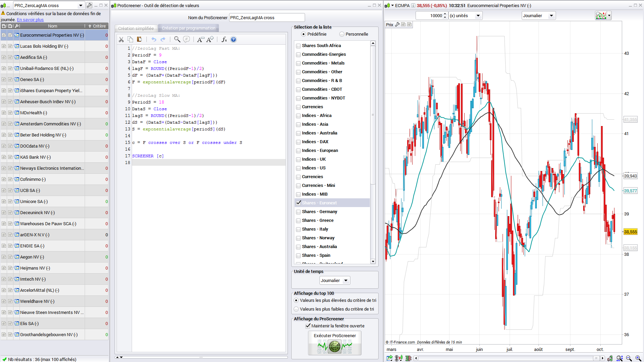Switch to the Création par programmation tab

coord(188,28)
